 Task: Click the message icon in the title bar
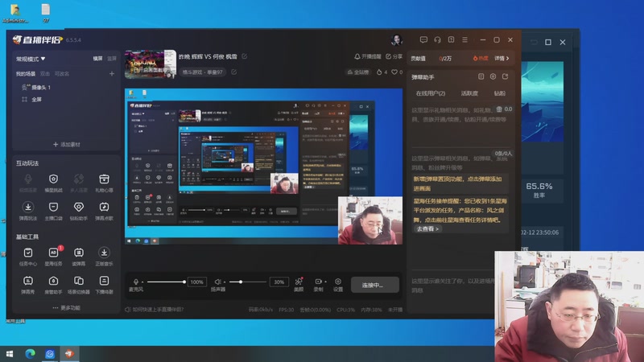[423, 39]
